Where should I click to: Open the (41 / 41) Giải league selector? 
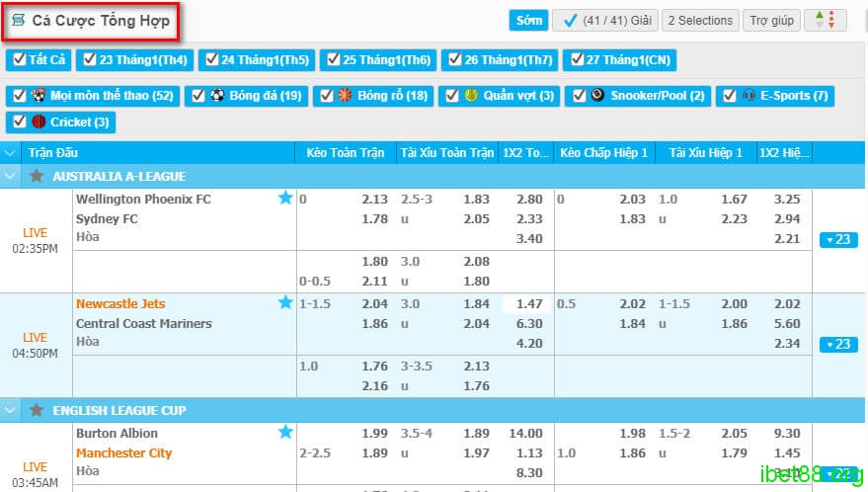pos(605,21)
